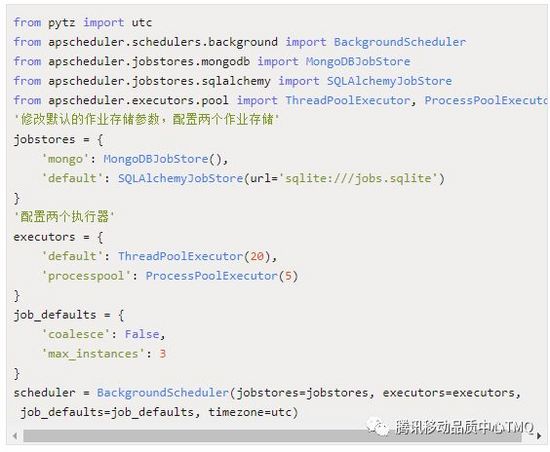
Task: Click the horizontal scrollbar thumb
Action: pyautogui.click(x=272, y=436)
